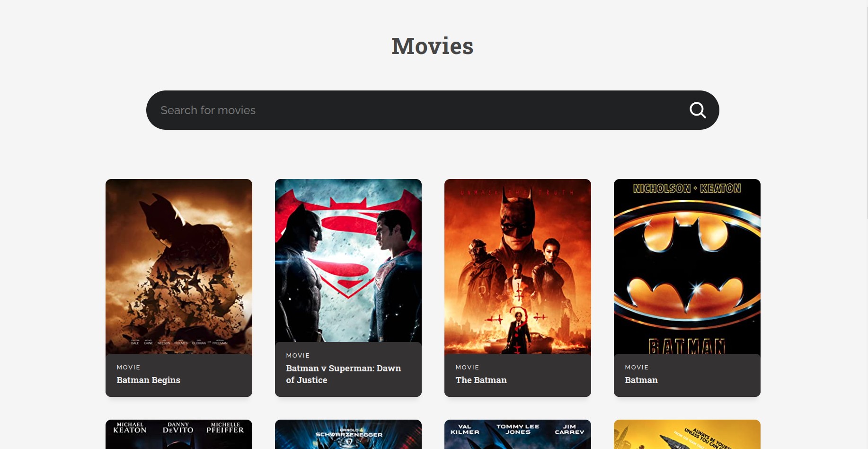Open the Val Kilmer Tommy Lee Jones poster
The height and width of the screenshot is (449, 868).
518,434
